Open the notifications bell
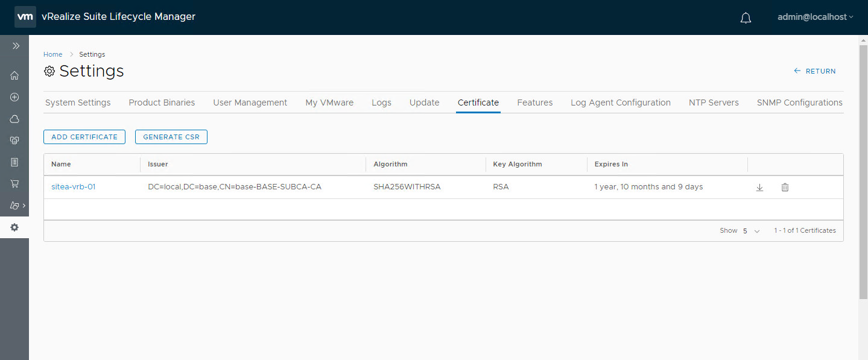Image resolution: width=868 pixels, height=360 pixels. 746,18
